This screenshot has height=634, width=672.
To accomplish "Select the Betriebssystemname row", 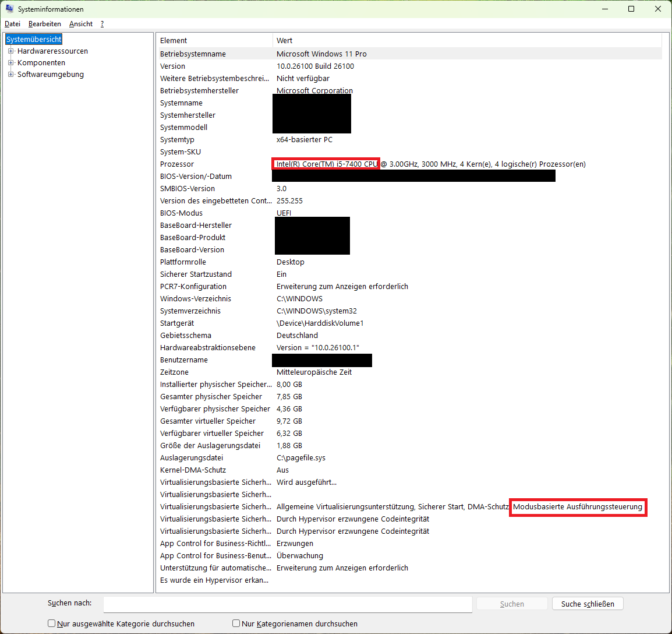I will tap(409, 54).
